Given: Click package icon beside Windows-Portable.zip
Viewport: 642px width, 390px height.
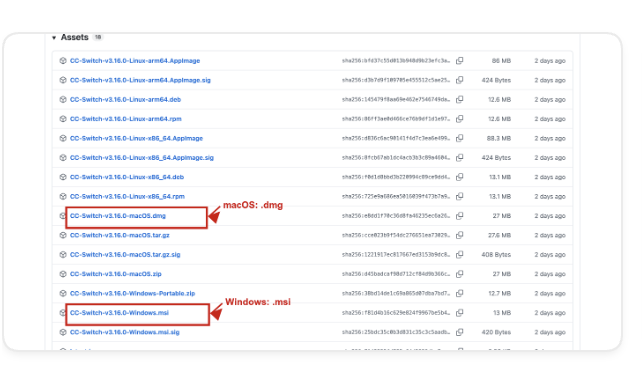Looking at the screenshot, I should click(63, 293).
